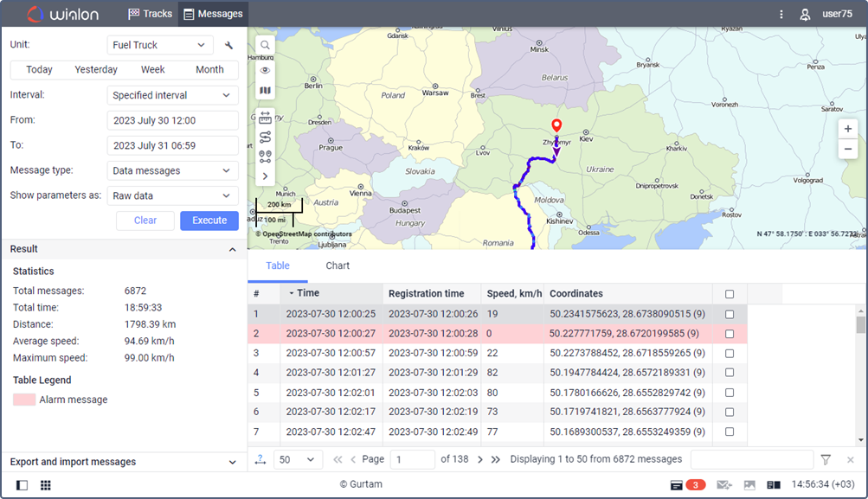Select the Messages tab
Screen dimensions: 868x499
point(213,14)
